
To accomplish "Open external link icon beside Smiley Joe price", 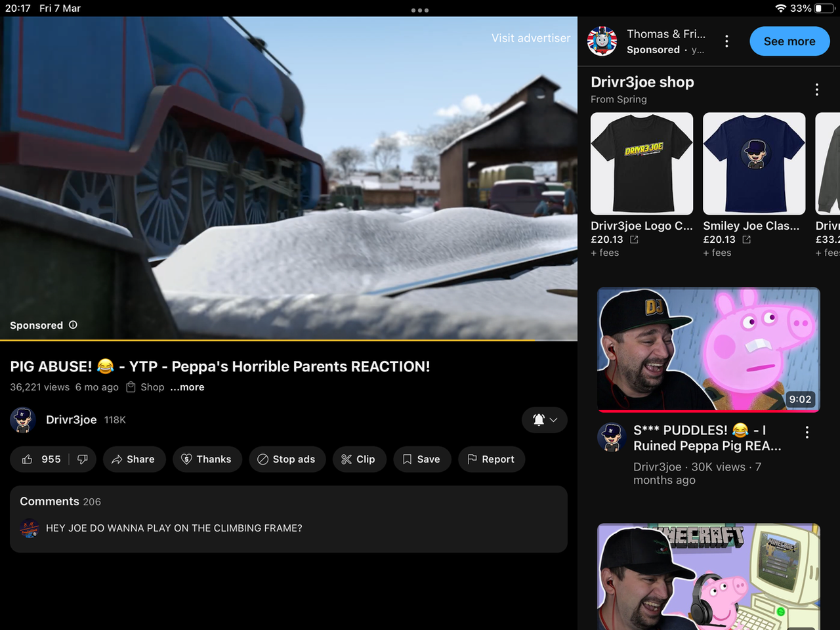I will click(x=746, y=240).
